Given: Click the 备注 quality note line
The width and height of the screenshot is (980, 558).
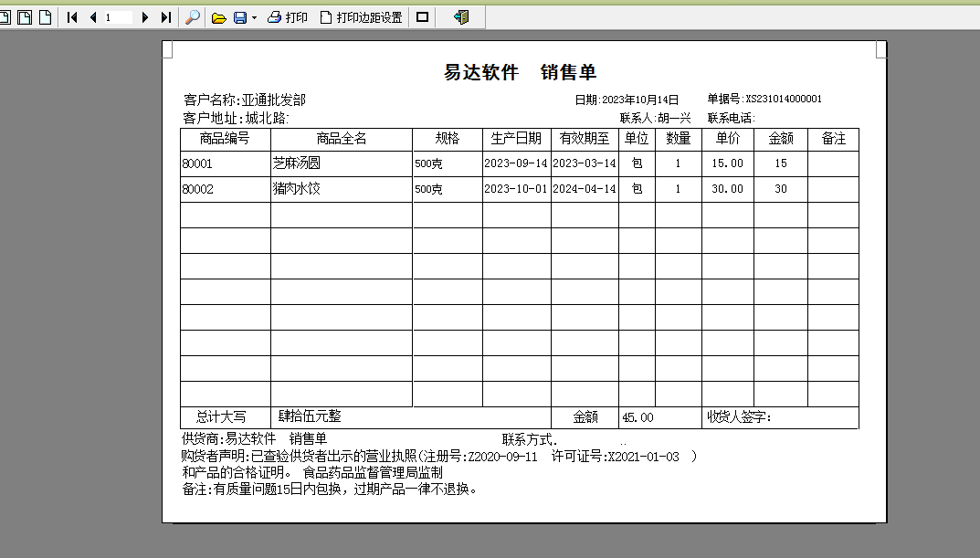Looking at the screenshot, I should pyautogui.click(x=330, y=490).
